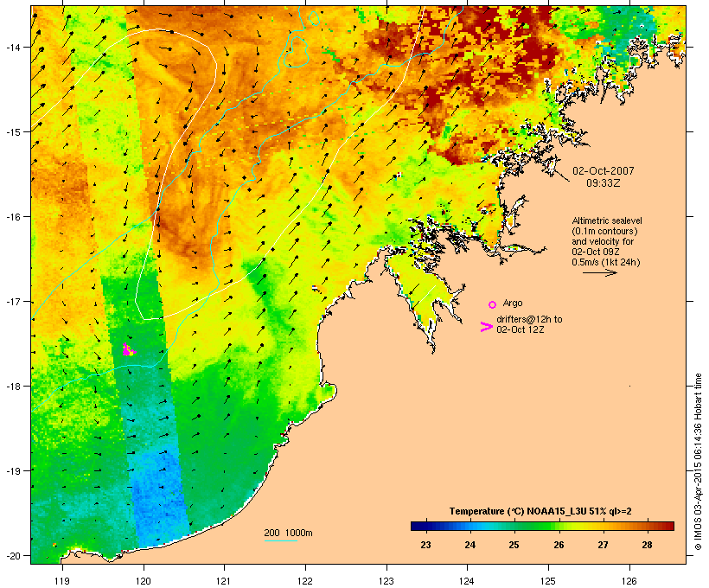Click the latitude axis label '-18'
This screenshot has width=709, height=588.
coord(13,386)
